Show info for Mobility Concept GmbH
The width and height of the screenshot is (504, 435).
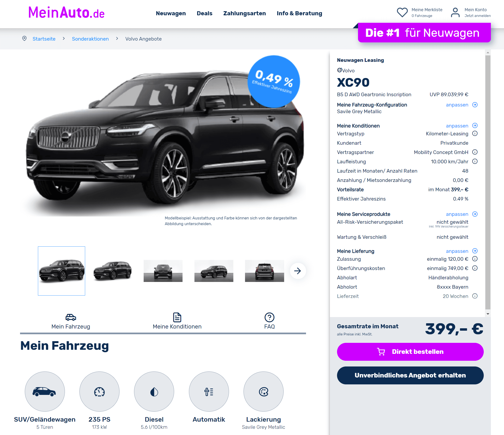point(475,152)
